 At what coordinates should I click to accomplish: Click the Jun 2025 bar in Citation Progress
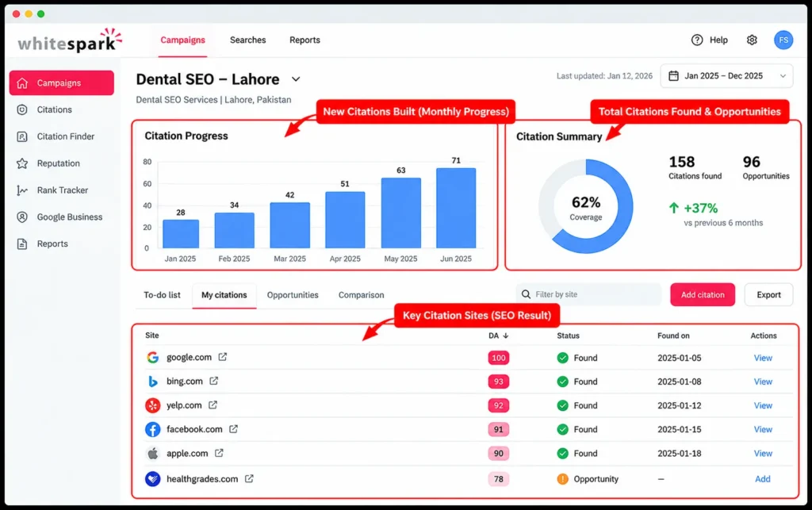[456, 208]
